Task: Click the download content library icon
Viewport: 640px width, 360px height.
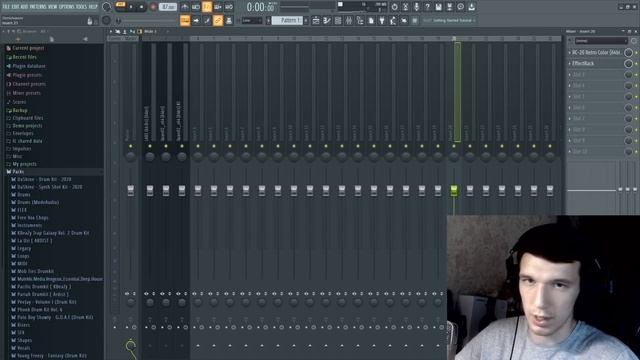Action: point(471,7)
